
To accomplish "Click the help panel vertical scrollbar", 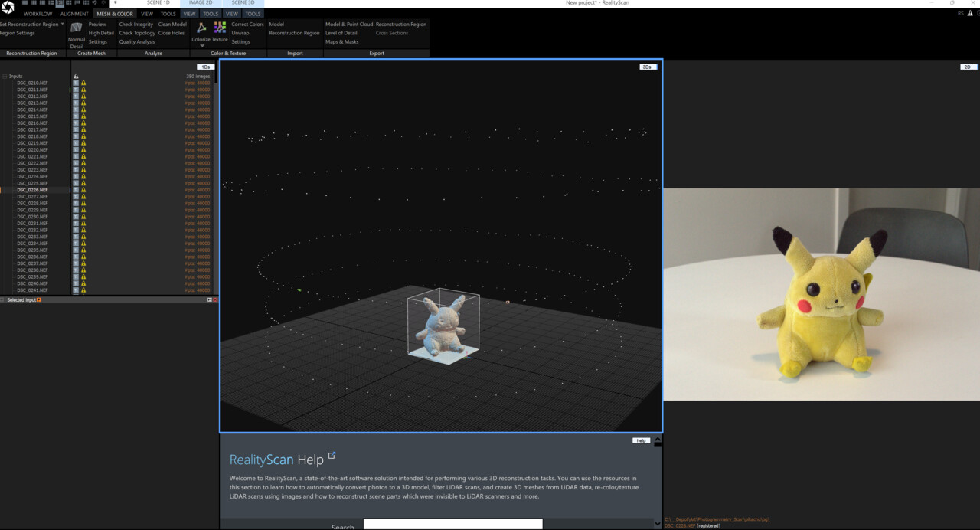I will [658, 482].
